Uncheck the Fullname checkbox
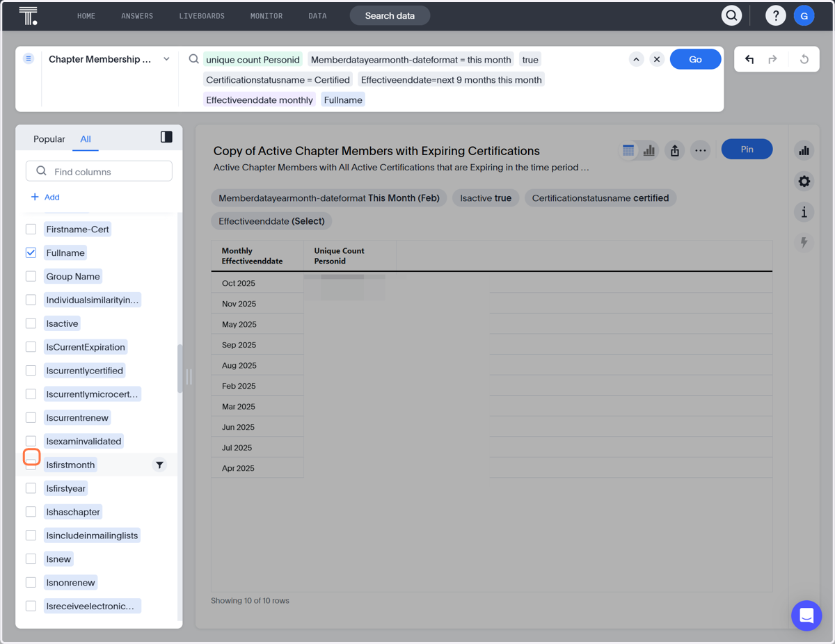 coord(31,252)
